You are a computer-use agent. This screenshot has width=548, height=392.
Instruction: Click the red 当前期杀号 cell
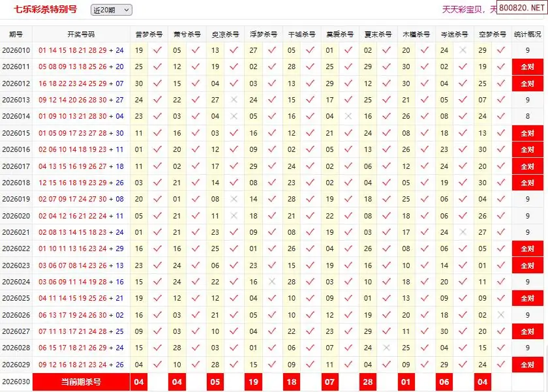[81, 382]
